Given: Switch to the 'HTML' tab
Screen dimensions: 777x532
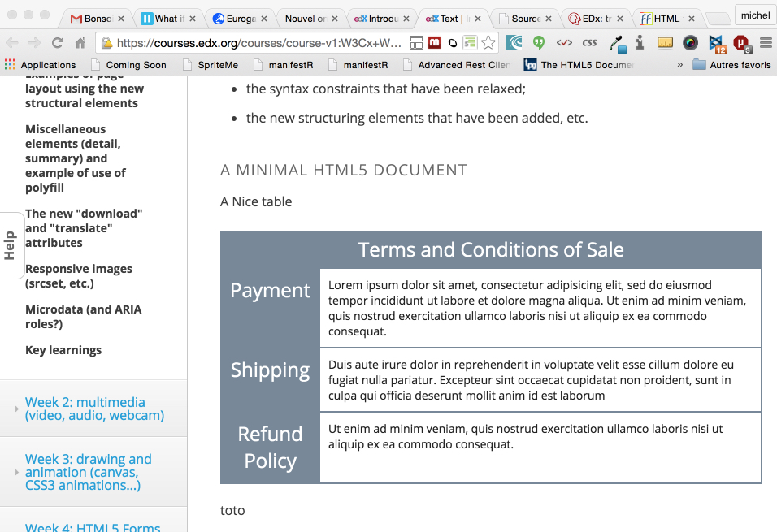Looking at the screenshot, I should (x=661, y=19).
